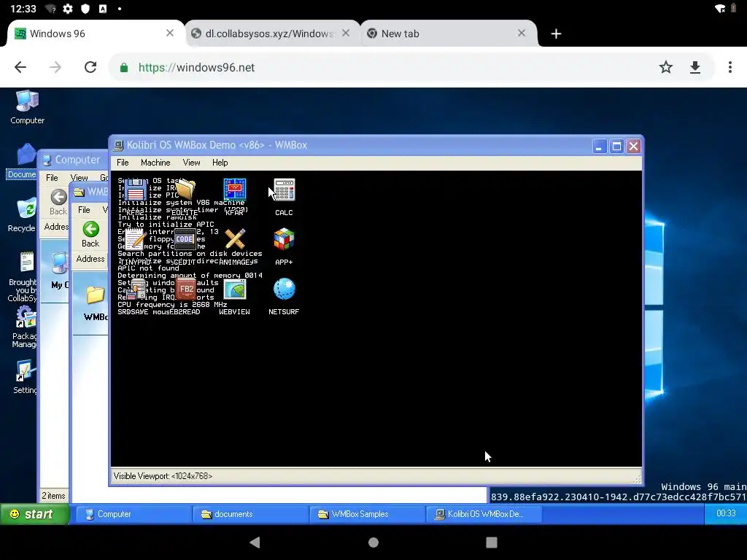Open File menu in WMBox Samples window

pos(84,209)
